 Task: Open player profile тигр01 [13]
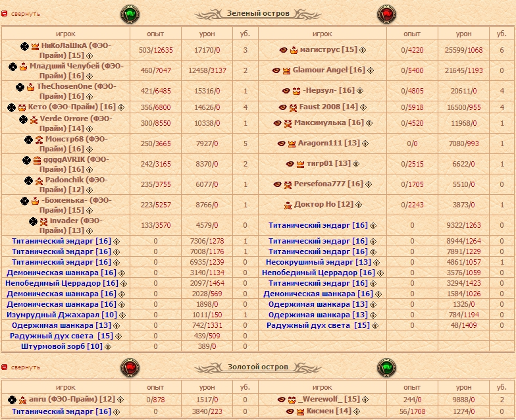[x=328, y=163]
